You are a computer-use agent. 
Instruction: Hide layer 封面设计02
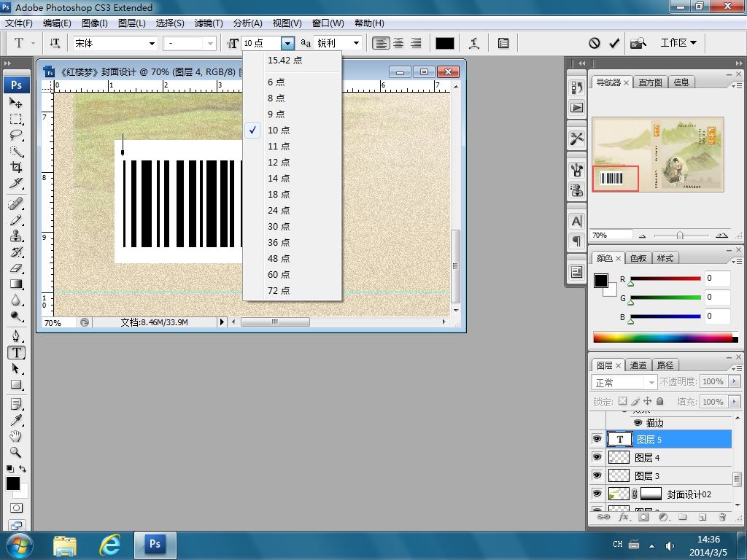(597, 494)
